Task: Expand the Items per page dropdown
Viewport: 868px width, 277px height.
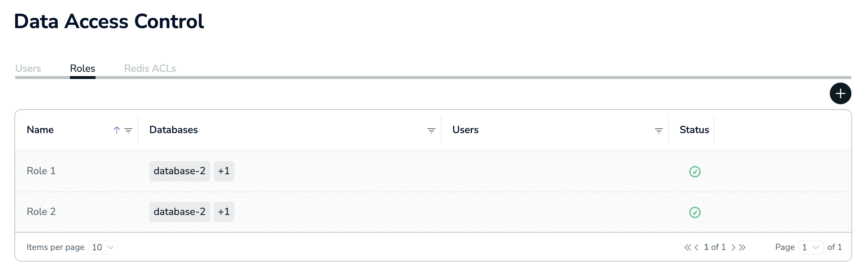Action: [103, 247]
